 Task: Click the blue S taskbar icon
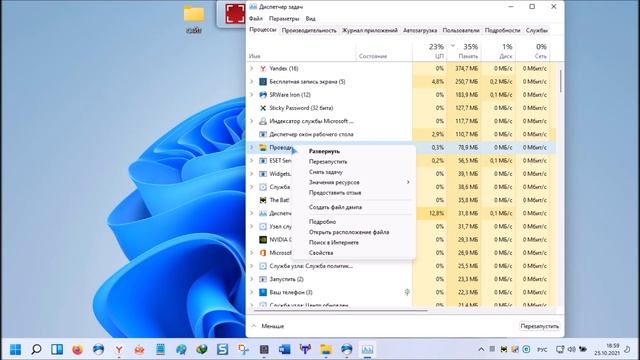click(x=222, y=349)
